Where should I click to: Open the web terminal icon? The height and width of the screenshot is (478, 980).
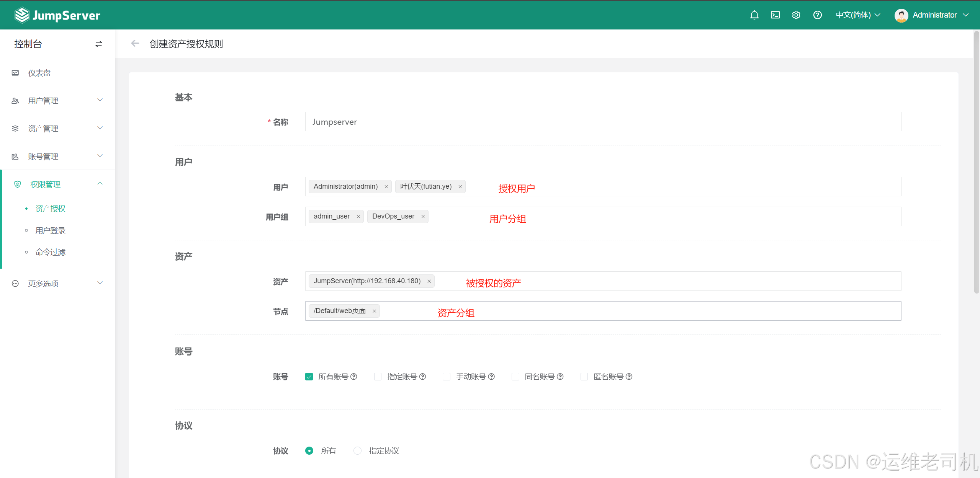pyautogui.click(x=775, y=15)
